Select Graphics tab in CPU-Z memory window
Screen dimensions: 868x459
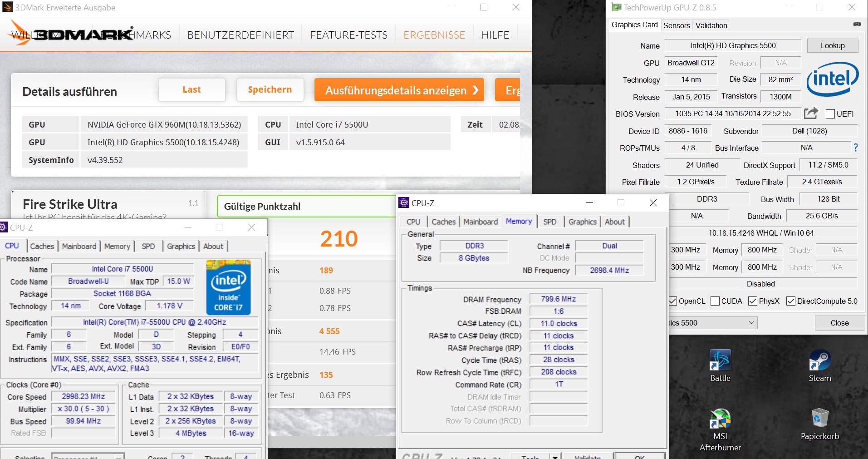(582, 222)
